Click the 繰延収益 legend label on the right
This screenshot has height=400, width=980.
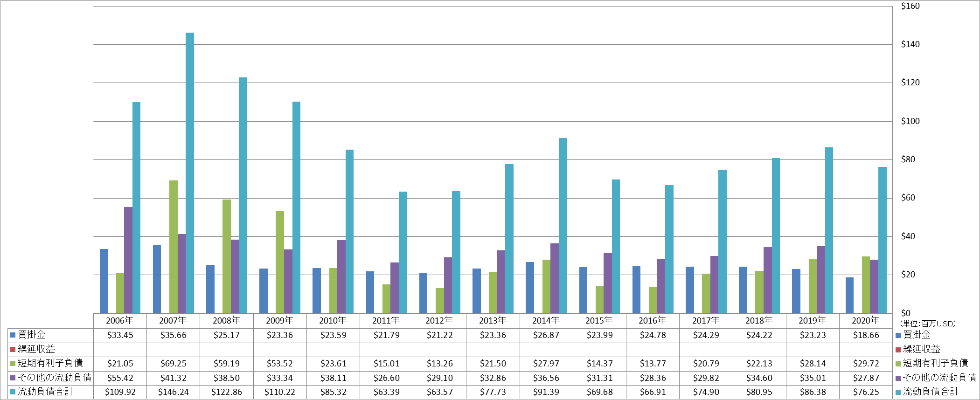coord(921,349)
